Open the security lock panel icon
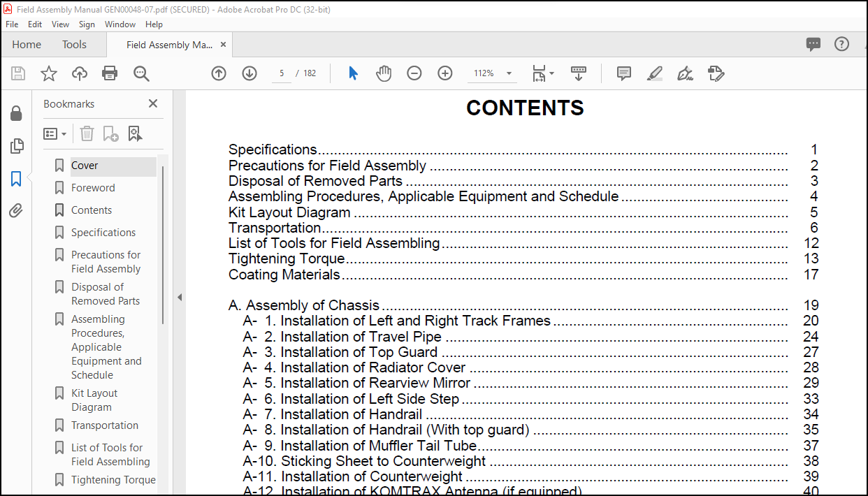868x496 pixels. pyautogui.click(x=16, y=113)
